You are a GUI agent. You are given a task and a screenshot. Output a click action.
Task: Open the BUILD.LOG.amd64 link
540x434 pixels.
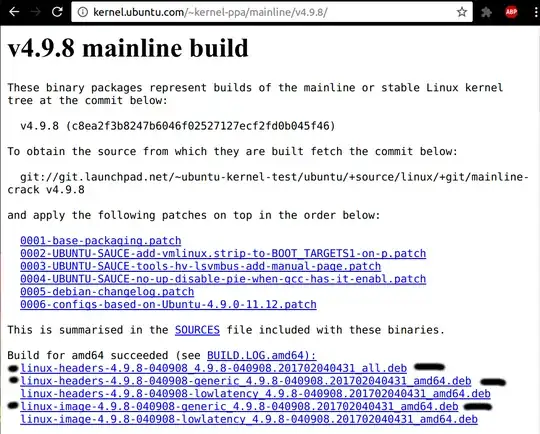262,355
